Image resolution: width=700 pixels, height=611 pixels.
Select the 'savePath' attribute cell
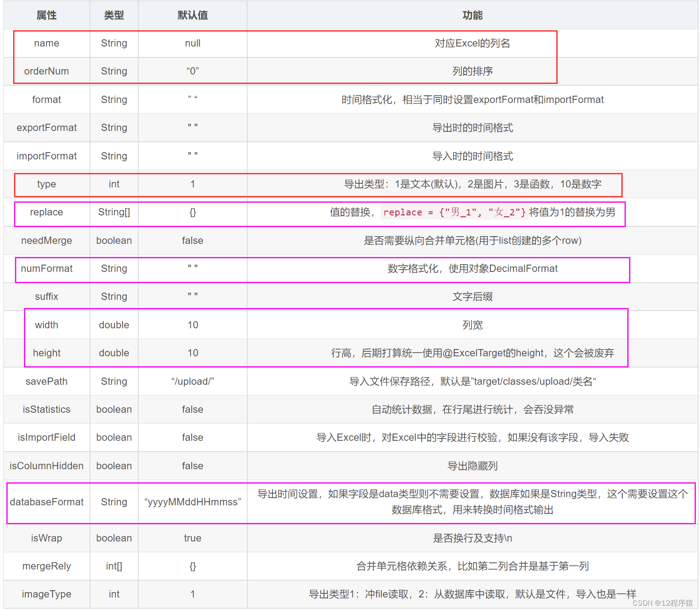47,382
